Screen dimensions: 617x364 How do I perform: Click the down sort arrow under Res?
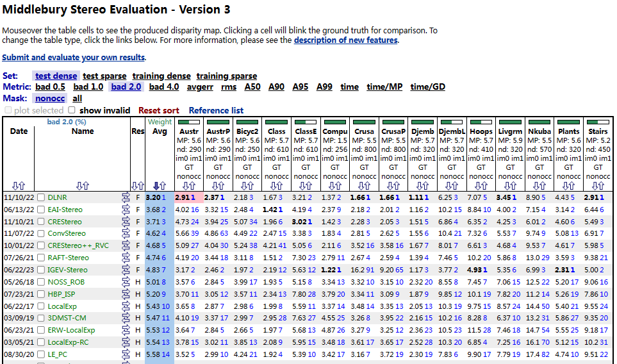click(x=134, y=185)
